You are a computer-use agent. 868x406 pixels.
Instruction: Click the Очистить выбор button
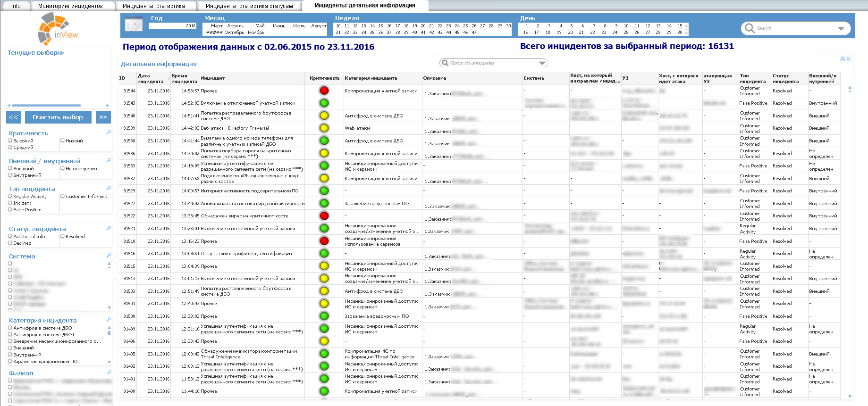58,117
